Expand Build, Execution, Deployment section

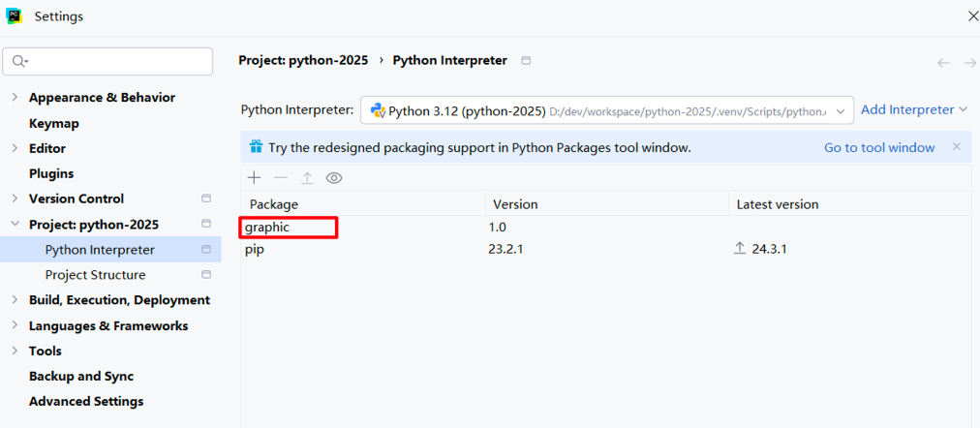point(15,300)
